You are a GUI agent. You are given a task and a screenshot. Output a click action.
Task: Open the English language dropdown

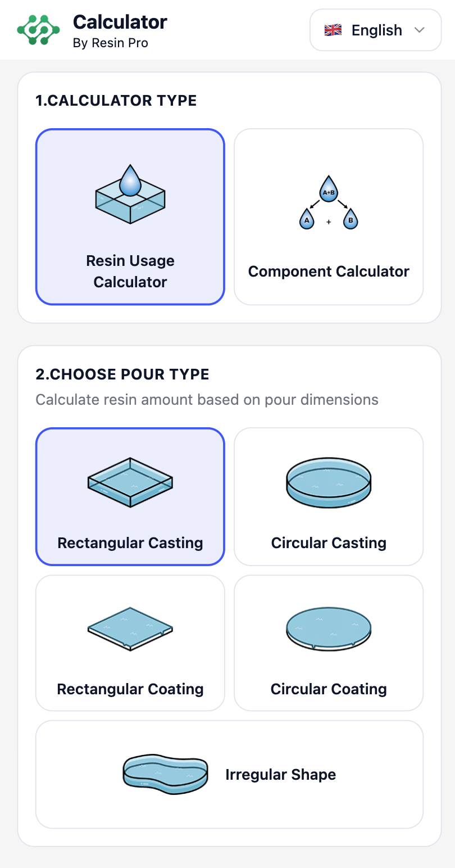(375, 30)
